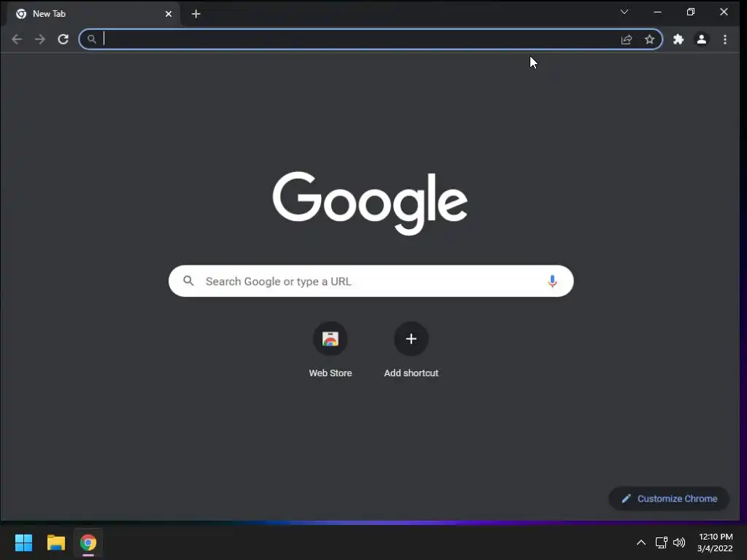Click the Search Google or type a URL box
Viewport: 747px width, 560px height.
point(371,281)
